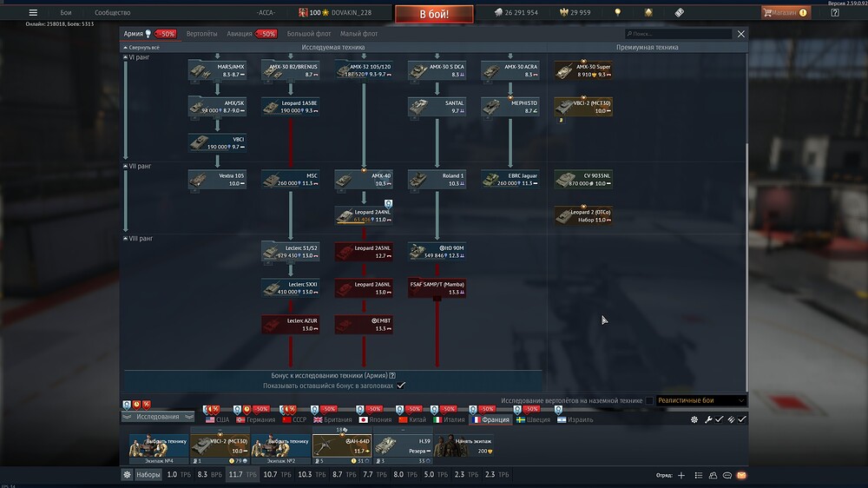Screen dimensions: 868x488
Task: Switch to the Большой флот tab
Action: click(309, 34)
